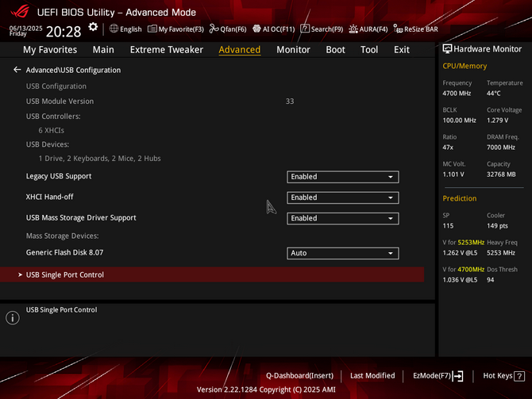
Task: Click USB Mass Storage Driver Support label
Action: [x=81, y=217]
